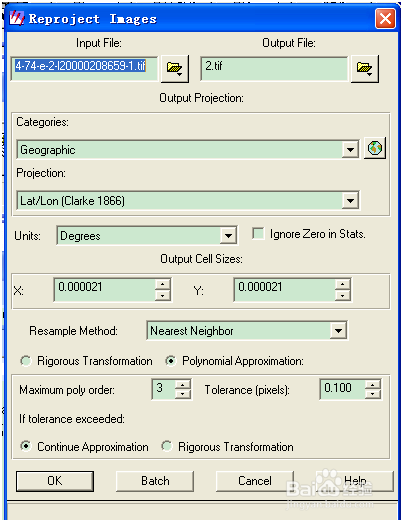Increase the X output cell size
This screenshot has width=403, height=522.
(163, 284)
